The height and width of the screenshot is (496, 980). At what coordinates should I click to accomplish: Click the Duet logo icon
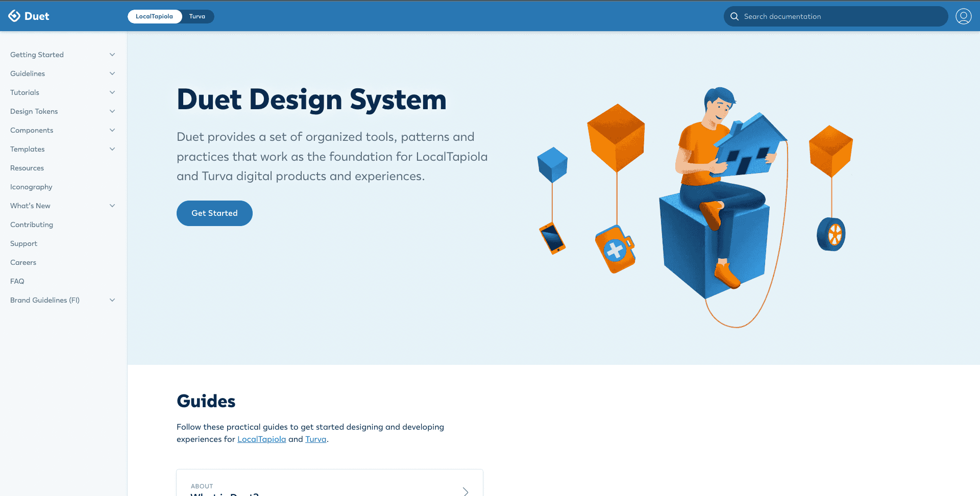[x=14, y=16]
